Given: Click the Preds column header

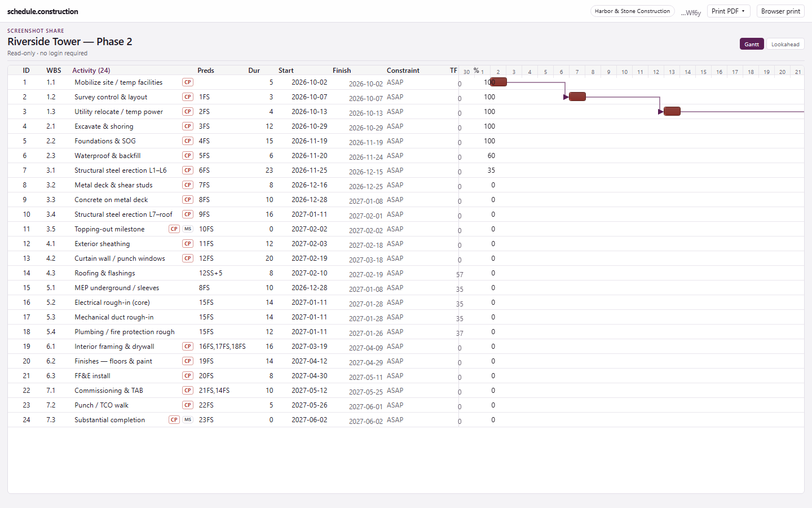Looking at the screenshot, I should point(206,71).
